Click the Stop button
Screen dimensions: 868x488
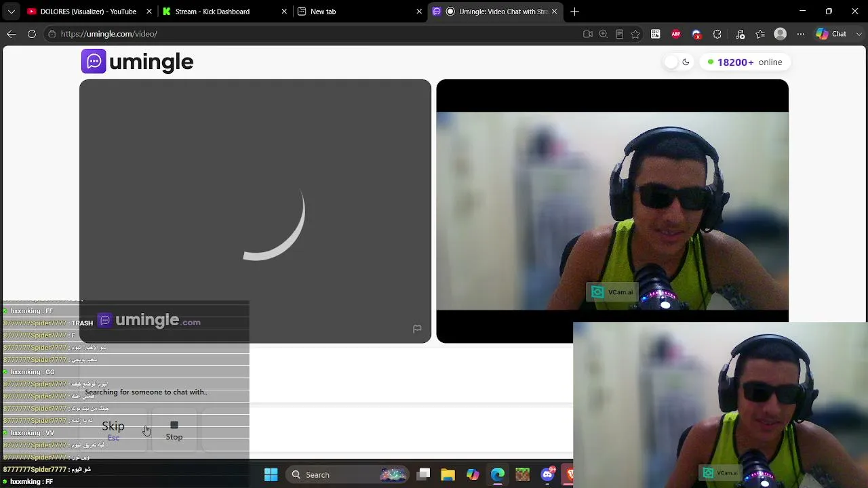(x=174, y=430)
